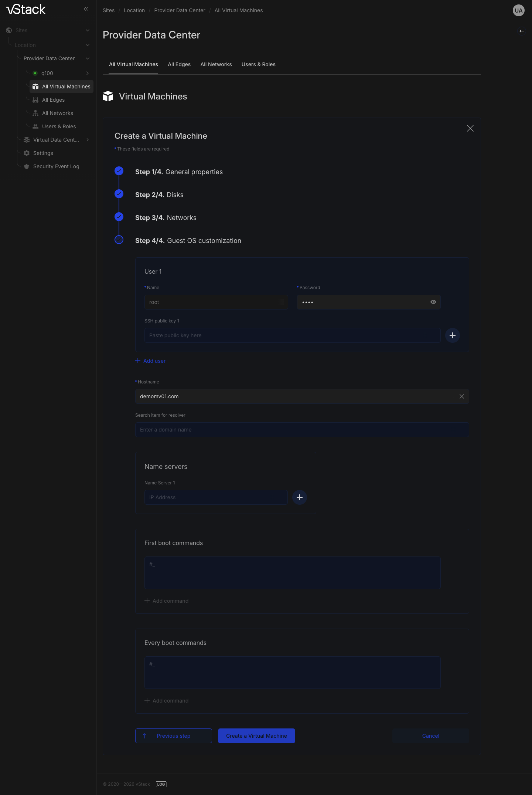The image size is (532, 795).
Task: Click the Previous step button
Action: (x=174, y=736)
